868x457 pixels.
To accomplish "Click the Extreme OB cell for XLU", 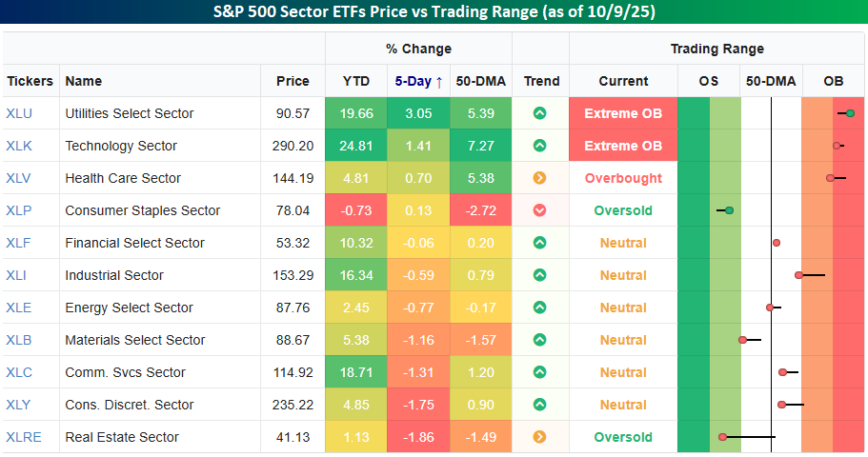I will point(623,113).
